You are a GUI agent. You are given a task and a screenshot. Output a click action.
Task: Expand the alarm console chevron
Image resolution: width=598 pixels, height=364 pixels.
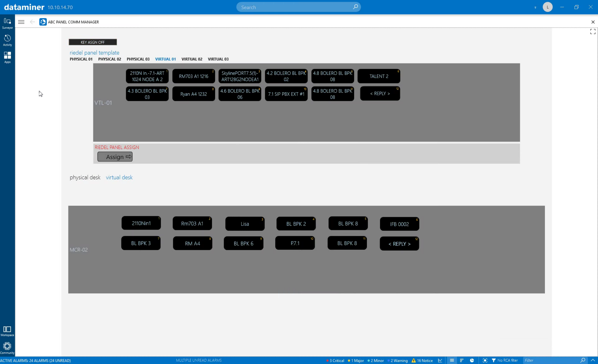point(593,360)
